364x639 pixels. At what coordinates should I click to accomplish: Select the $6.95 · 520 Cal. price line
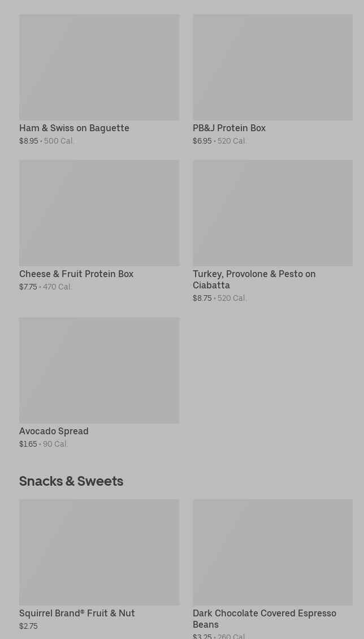click(x=220, y=141)
